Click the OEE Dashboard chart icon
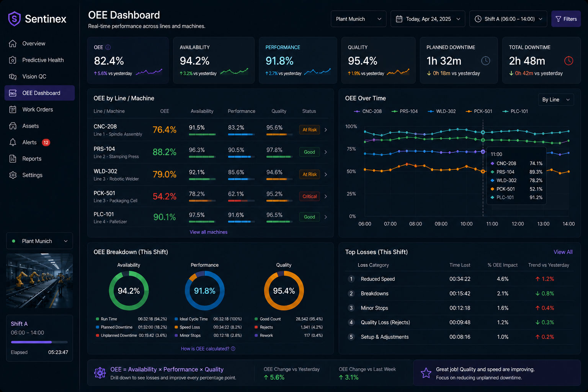The image size is (588, 392). [x=13, y=93]
